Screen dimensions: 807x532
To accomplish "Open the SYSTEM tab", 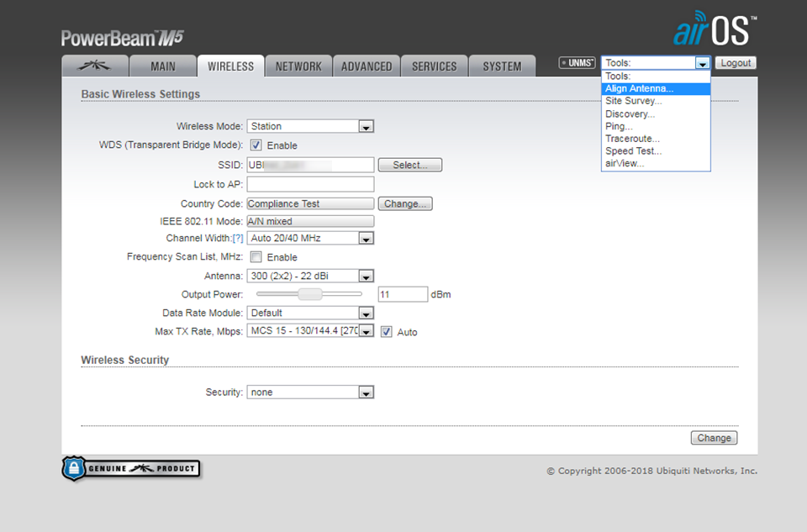I will point(502,66).
